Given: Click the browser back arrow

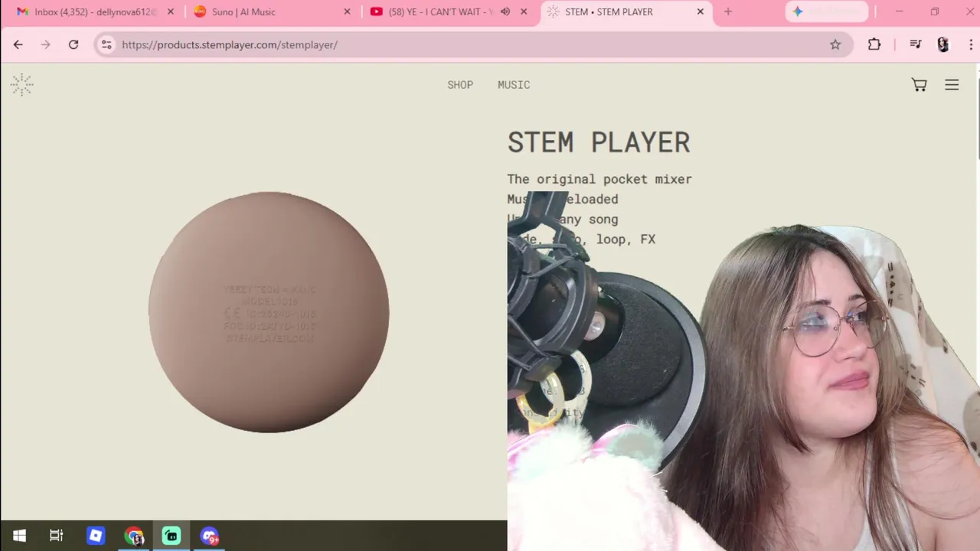Looking at the screenshot, I should tap(18, 44).
